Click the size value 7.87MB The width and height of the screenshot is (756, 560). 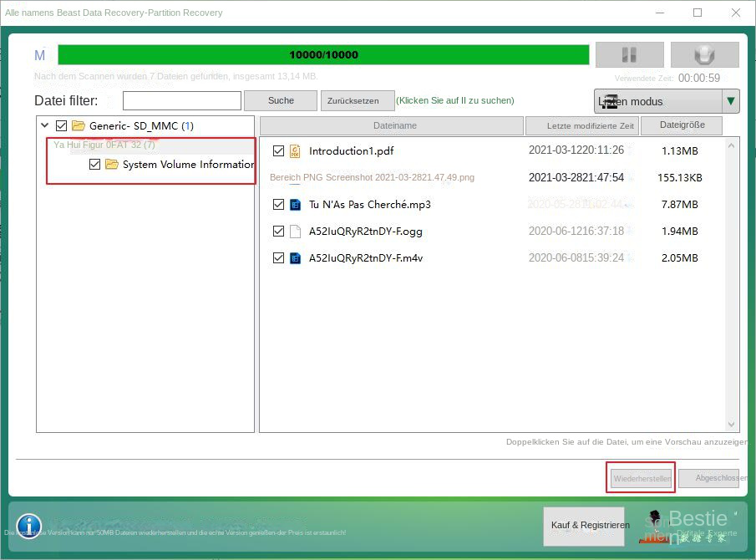(x=679, y=205)
